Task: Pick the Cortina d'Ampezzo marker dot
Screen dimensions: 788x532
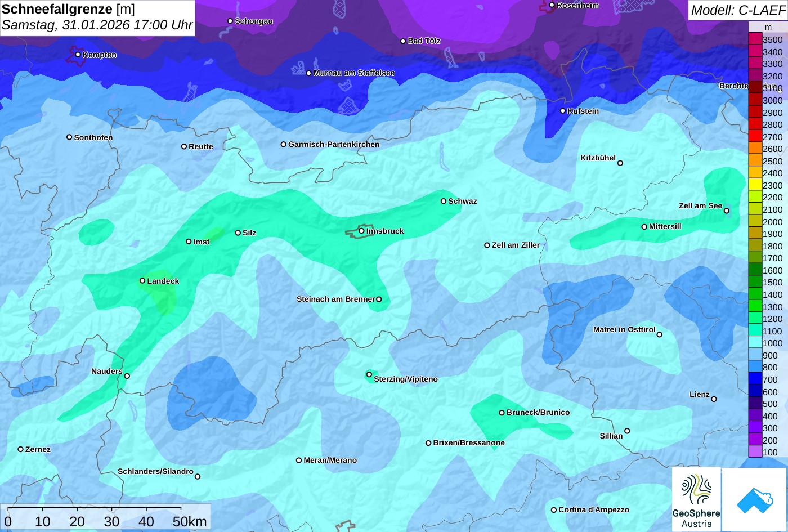Action: pos(554,510)
